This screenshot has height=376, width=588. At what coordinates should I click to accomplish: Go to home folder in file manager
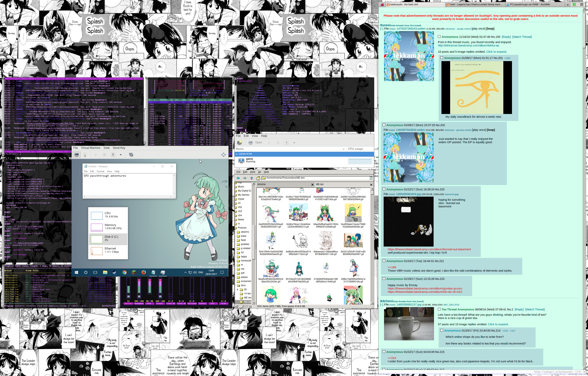pos(258,178)
